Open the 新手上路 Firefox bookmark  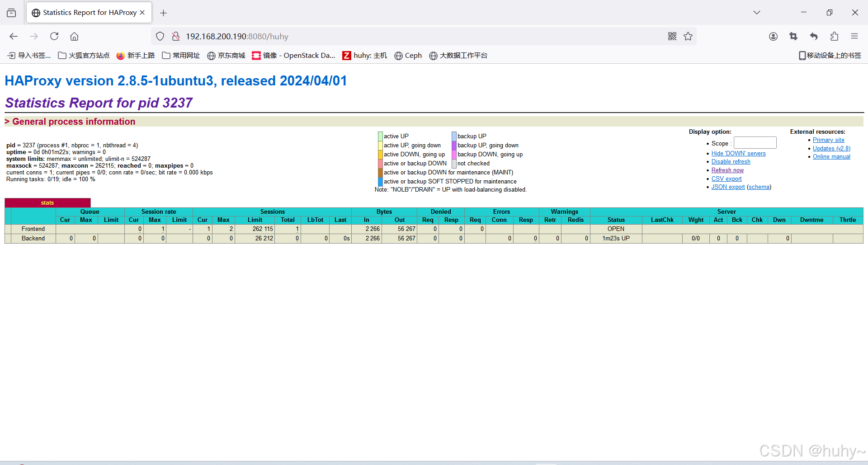point(136,55)
